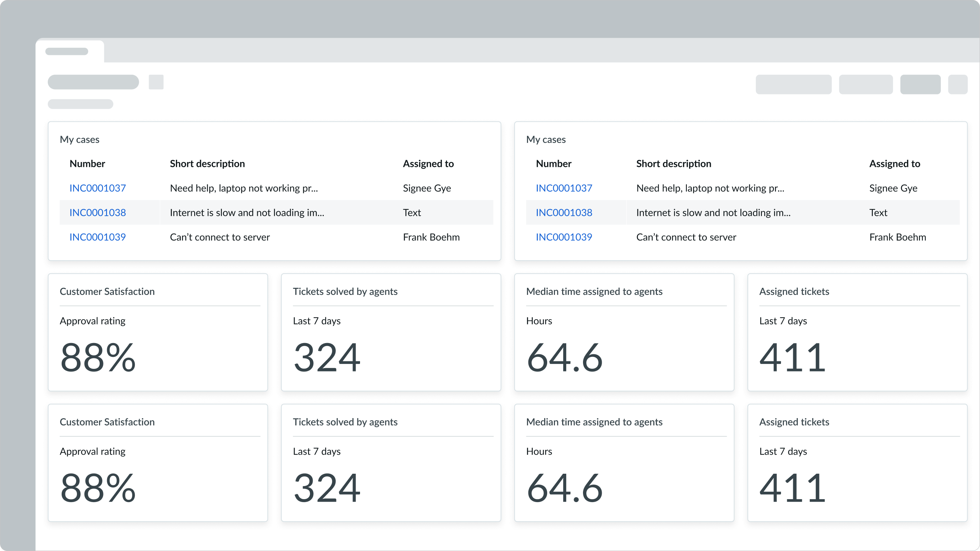This screenshot has height=551, width=980.
Task: Select bottom Tickets solved by agents 324 value
Action: click(x=327, y=488)
